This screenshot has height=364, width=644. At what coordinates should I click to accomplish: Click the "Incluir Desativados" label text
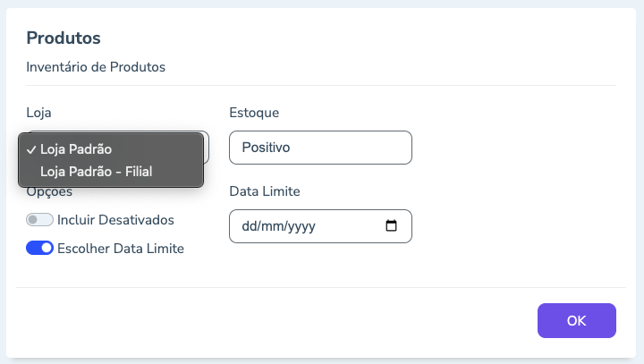coord(115,219)
